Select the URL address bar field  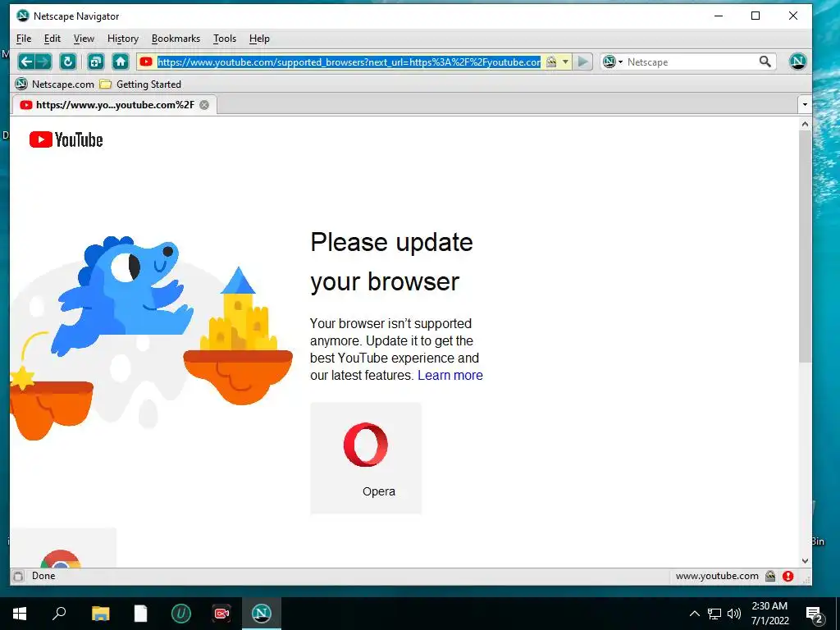tap(349, 62)
